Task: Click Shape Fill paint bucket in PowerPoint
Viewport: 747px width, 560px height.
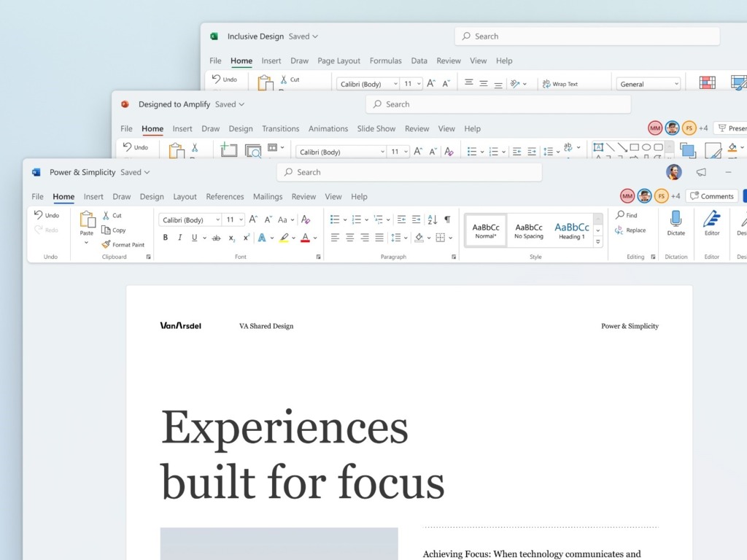Action: click(732, 147)
